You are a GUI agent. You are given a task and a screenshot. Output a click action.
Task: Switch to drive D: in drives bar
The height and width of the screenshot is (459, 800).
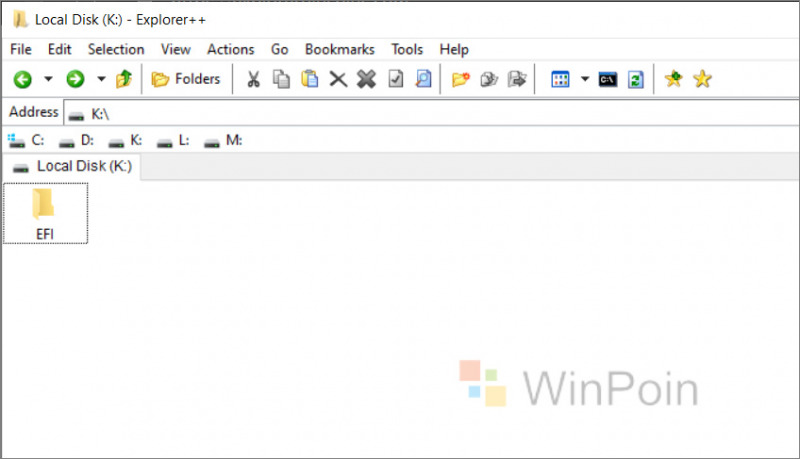pos(77,141)
